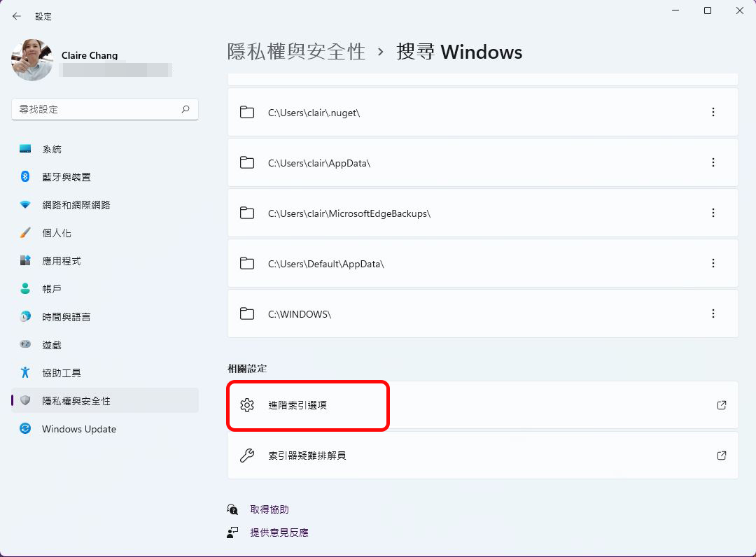Select 時間與語言 clock globe icon
The width and height of the screenshot is (756, 557).
[25, 316]
